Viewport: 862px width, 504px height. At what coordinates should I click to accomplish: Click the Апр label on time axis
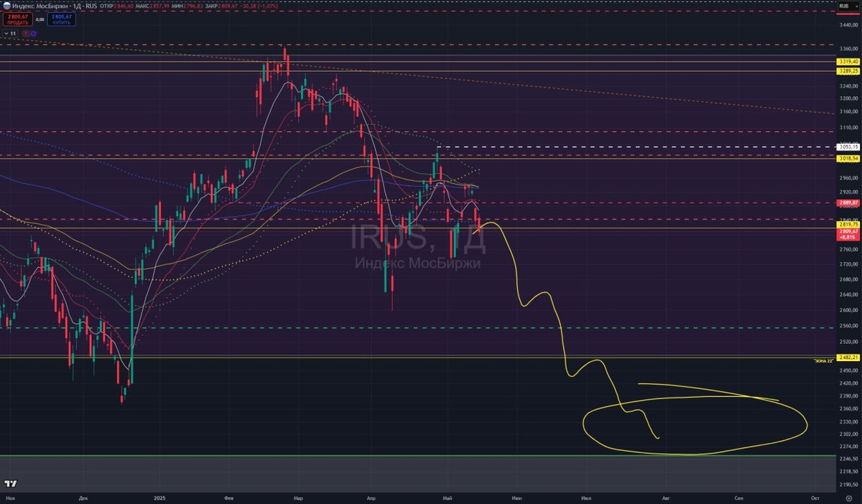click(x=371, y=497)
